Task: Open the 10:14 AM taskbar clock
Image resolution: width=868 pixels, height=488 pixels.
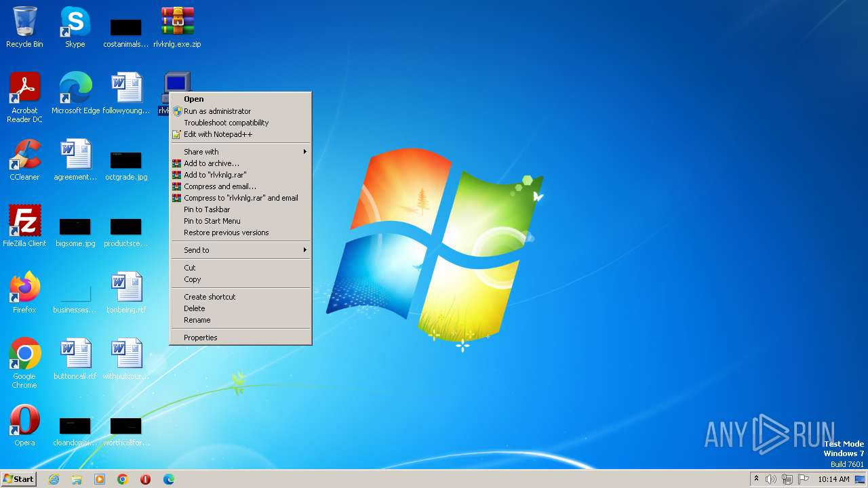Action: pyautogui.click(x=833, y=479)
